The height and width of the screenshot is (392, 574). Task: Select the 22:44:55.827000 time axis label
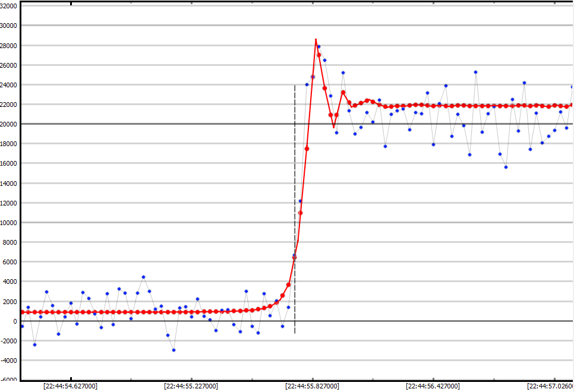(x=312, y=386)
